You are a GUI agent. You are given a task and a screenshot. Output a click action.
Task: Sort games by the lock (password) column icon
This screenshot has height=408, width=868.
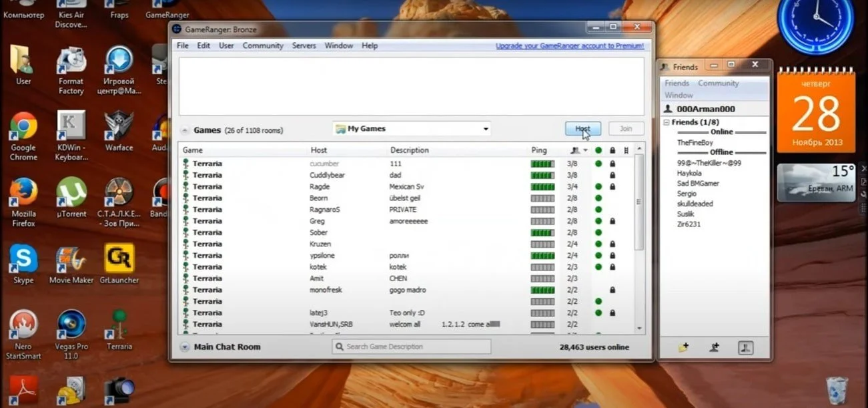tap(612, 150)
